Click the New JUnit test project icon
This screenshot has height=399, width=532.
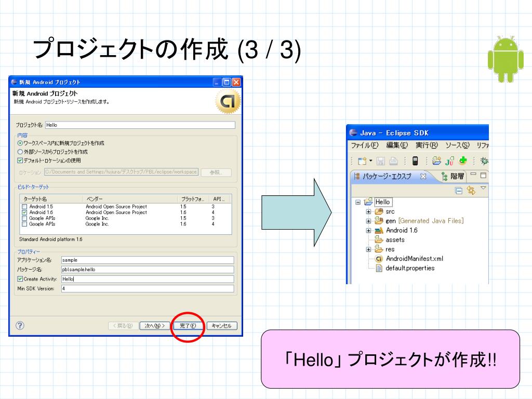[449, 161]
